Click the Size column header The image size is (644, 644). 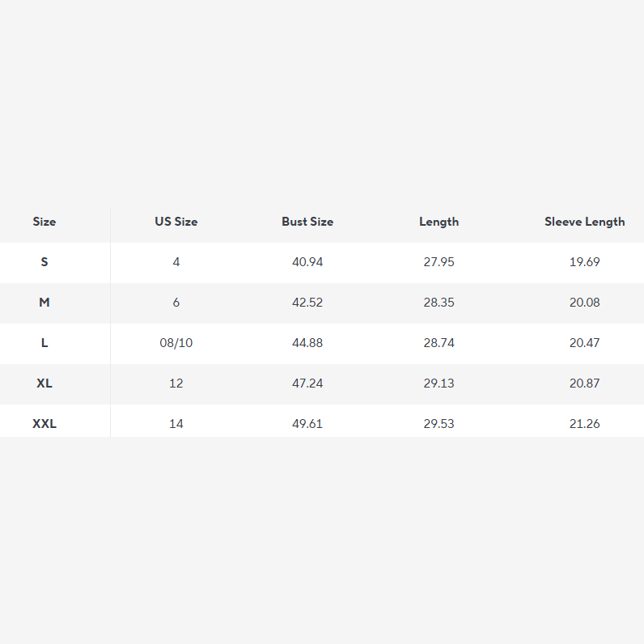tap(44, 222)
